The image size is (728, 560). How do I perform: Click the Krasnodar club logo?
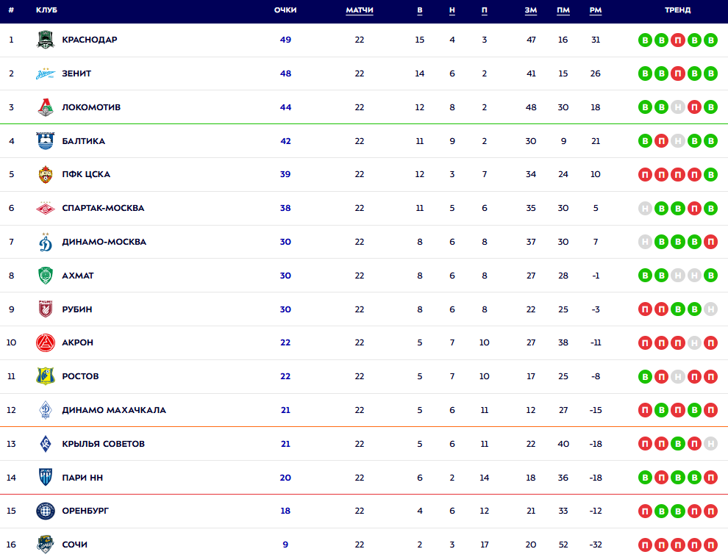tap(46, 40)
